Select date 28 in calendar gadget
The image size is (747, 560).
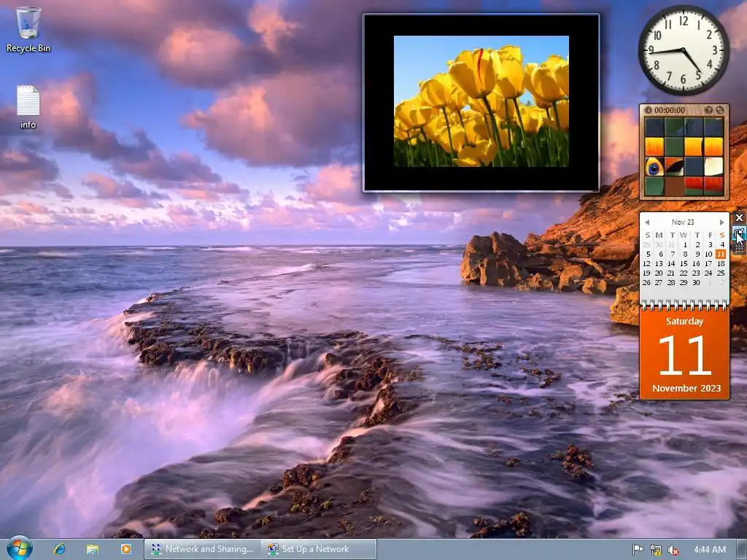point(671,283)
